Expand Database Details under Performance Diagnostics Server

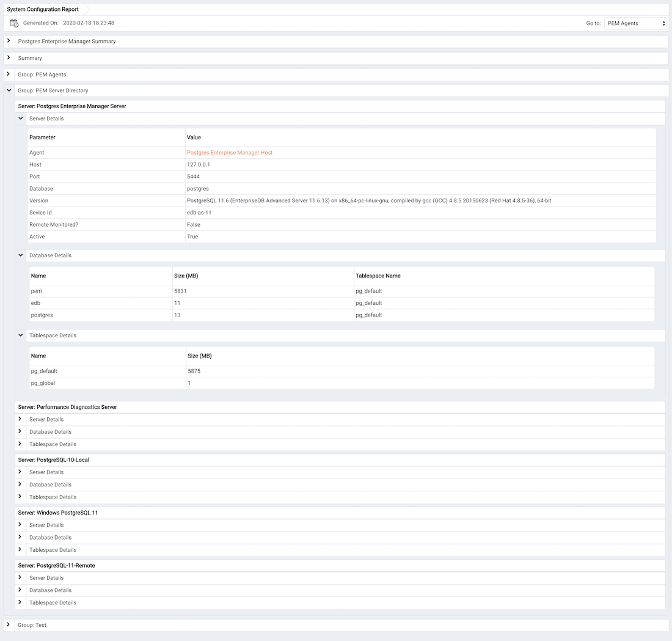(x=20, y=431)
